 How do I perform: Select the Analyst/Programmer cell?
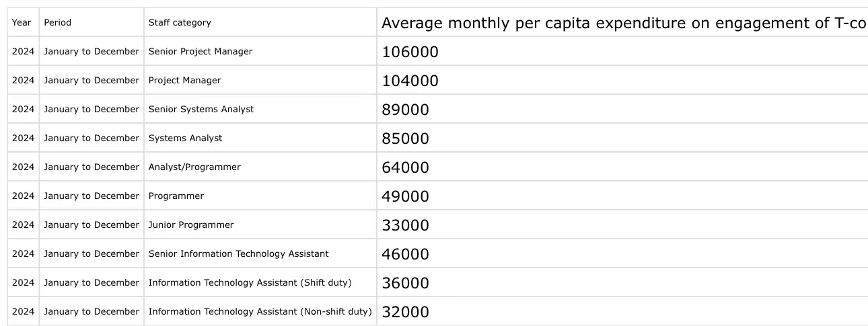[260, 167]
